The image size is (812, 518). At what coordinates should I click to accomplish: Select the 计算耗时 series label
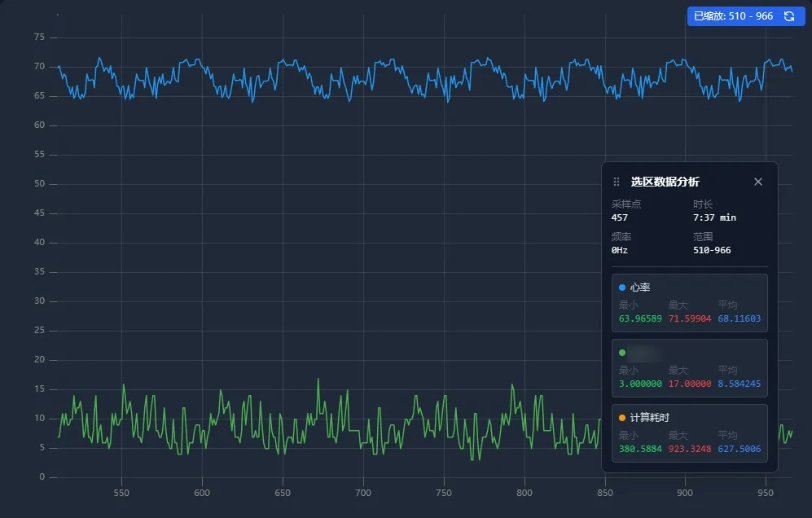pos(650,418)
